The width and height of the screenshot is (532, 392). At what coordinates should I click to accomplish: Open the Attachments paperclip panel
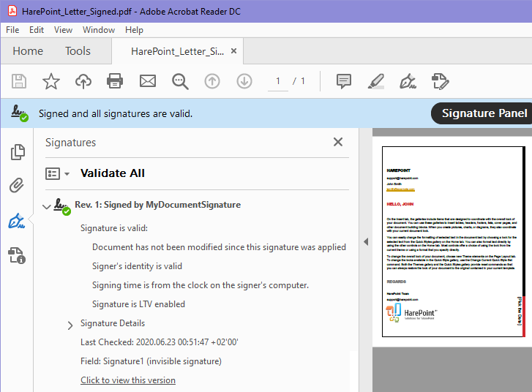point(17,186)
